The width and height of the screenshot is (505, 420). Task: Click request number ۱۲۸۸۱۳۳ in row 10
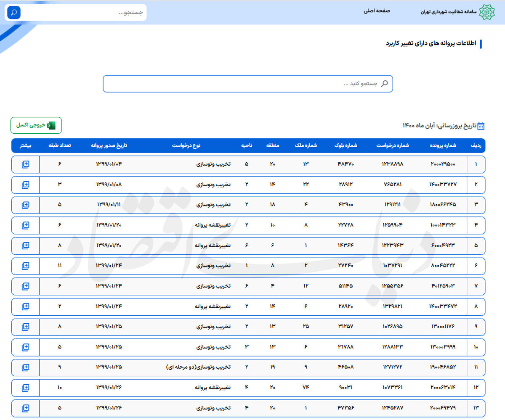pyautogui.click(x=393, y=347)
